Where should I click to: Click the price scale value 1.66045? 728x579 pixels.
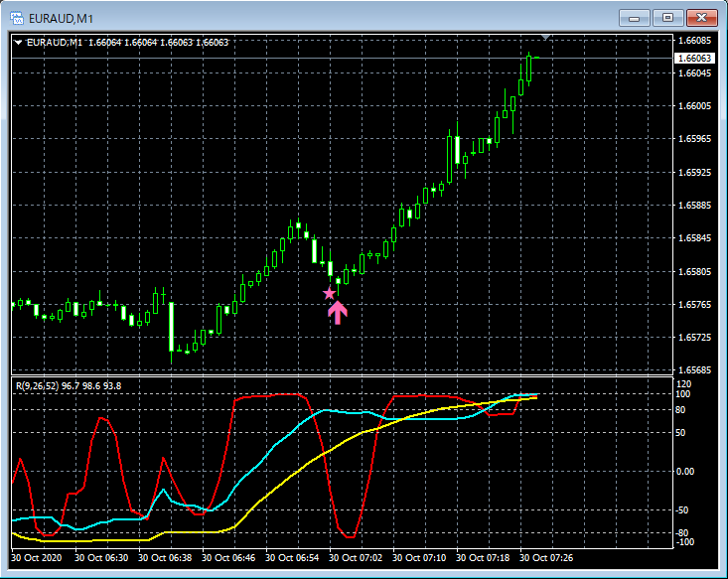click(x=694, y=72)
